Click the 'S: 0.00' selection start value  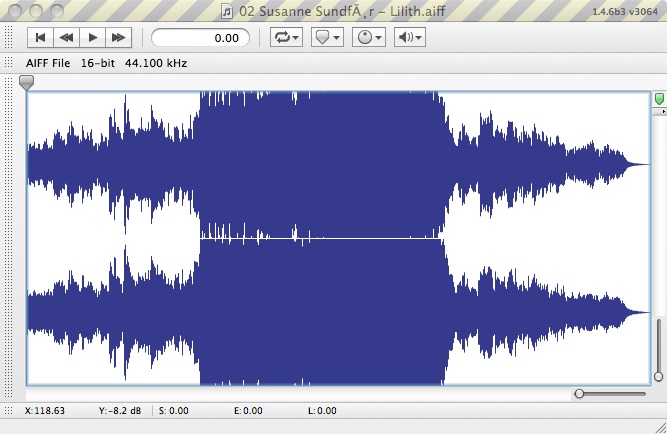(174, 411)
